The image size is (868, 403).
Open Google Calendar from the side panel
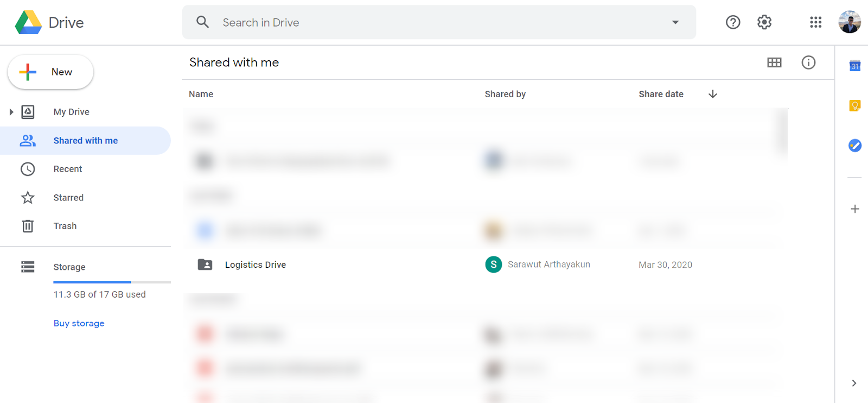pyautogui.click(x=854, y=65)
